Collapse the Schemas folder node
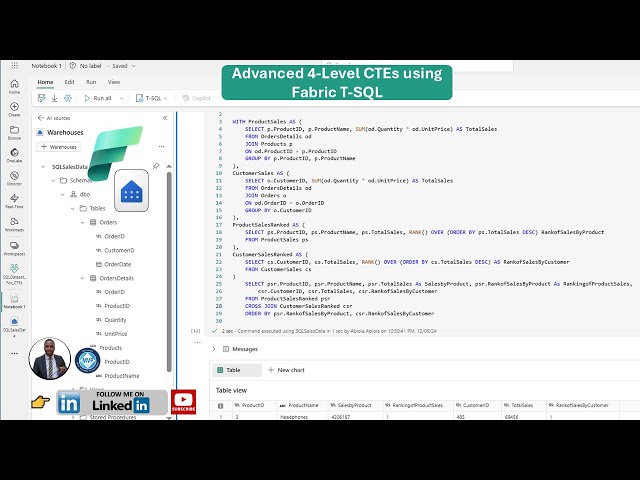The image size is (640, 480). pos(53,180)
